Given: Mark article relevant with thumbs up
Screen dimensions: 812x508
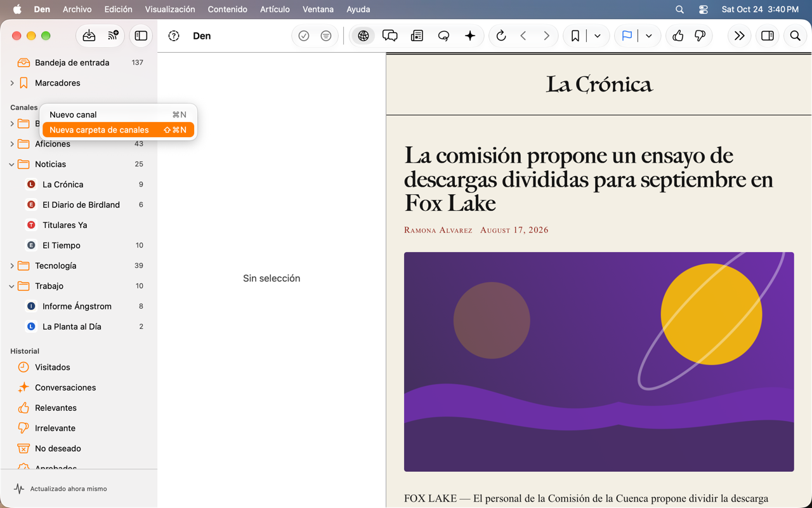Looking at the screenshot, I should (678, 36).
